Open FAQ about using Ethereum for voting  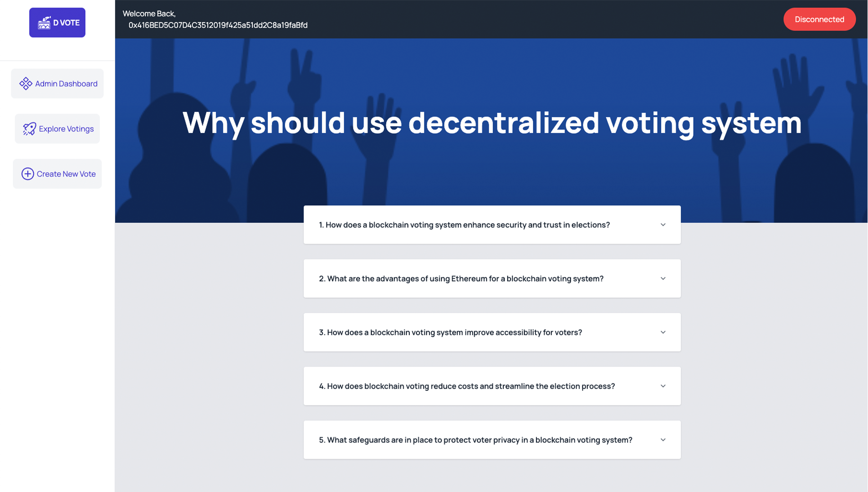[x=461, y=279]
